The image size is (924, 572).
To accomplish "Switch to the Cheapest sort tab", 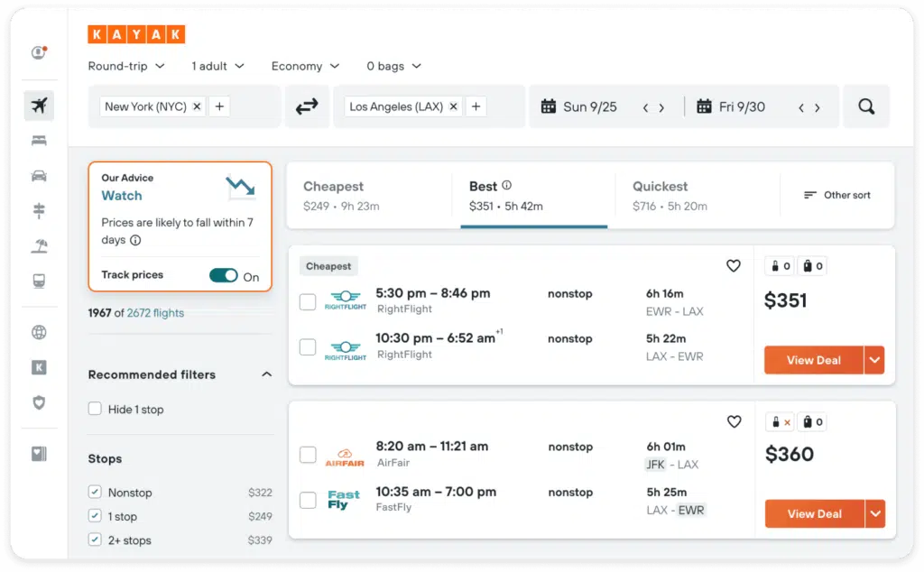I will 369,196.
